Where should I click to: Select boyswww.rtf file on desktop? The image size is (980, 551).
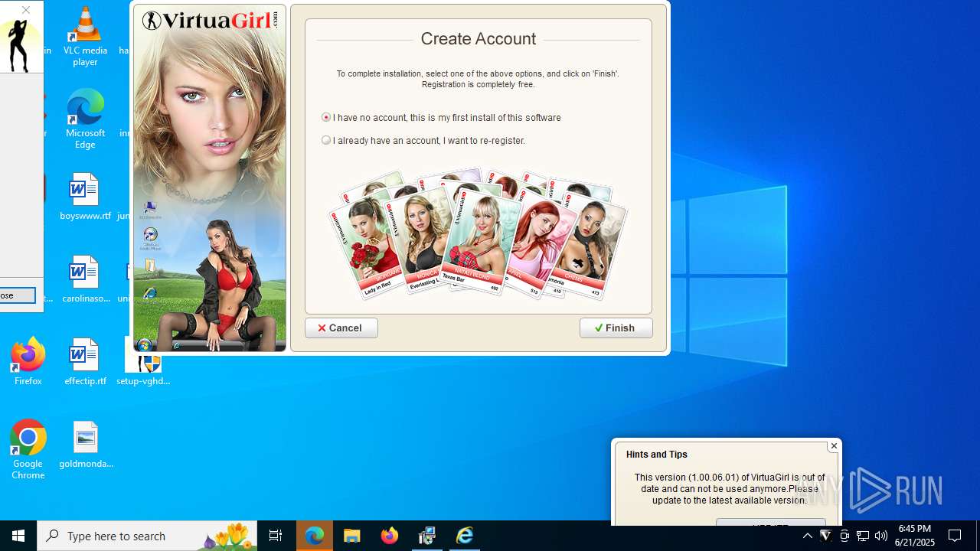(x=85, y=197)
